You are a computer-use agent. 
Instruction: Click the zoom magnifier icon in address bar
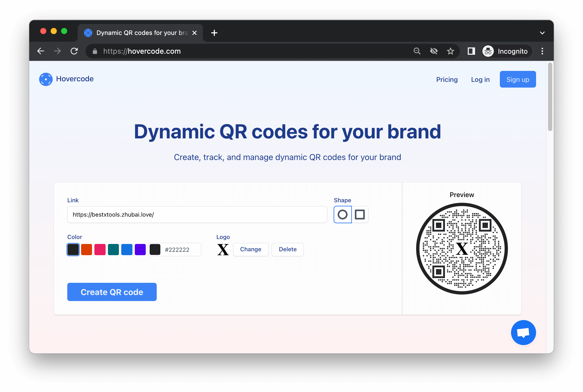[x=417, y=51]
